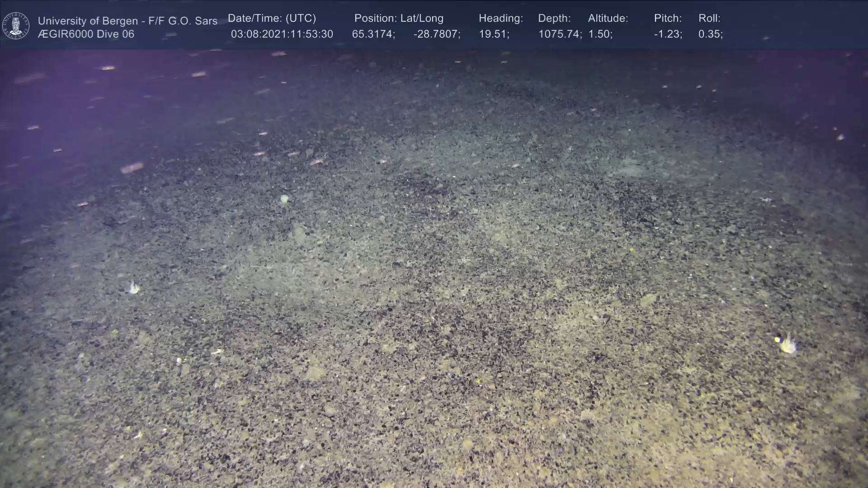The image size is (868, 488).
Task: Click the 'ÆGIR6000 Dive 06' label
Action: 86,34
